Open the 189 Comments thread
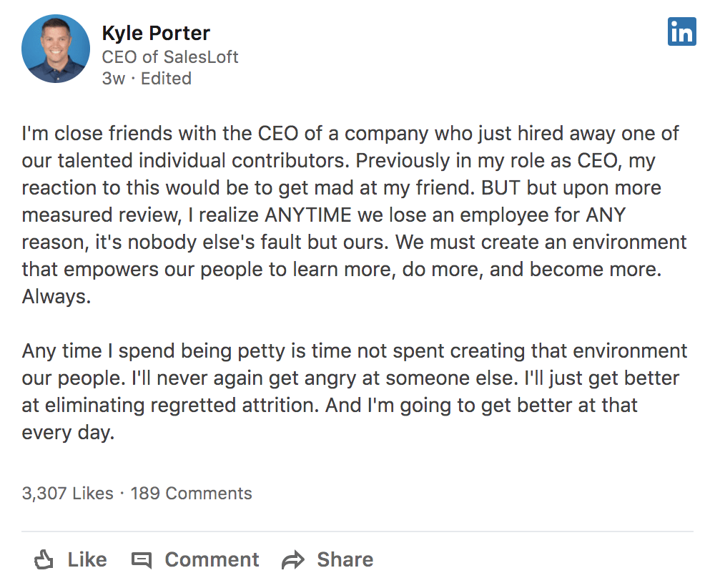The width and height of the screenshot is (715, 588). (191, 493)
